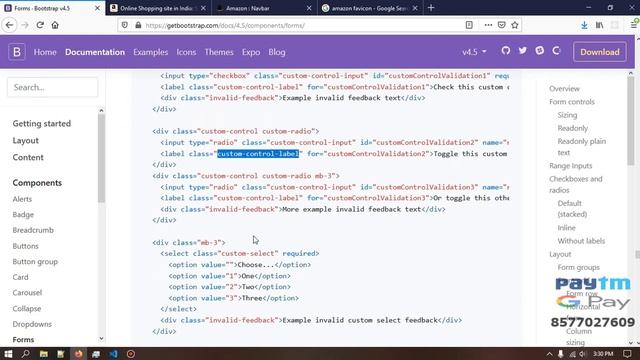Click the Bootstrap logo in navbar
The width and height of the screenshot is (640, 360).
(x=17, y=52)
